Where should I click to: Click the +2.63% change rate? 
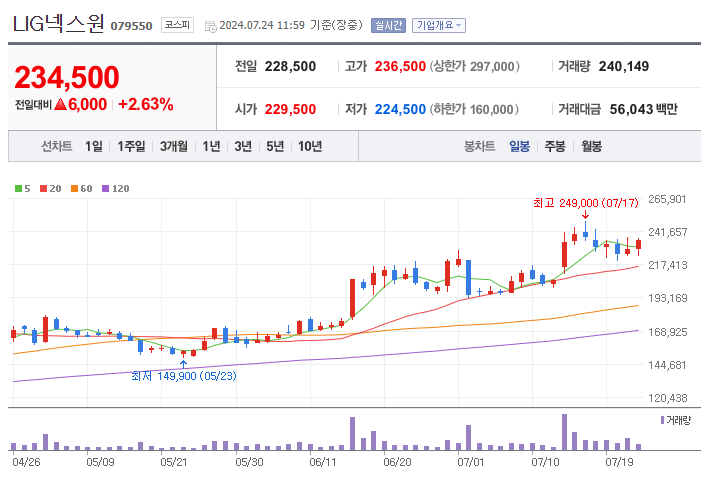146,105
